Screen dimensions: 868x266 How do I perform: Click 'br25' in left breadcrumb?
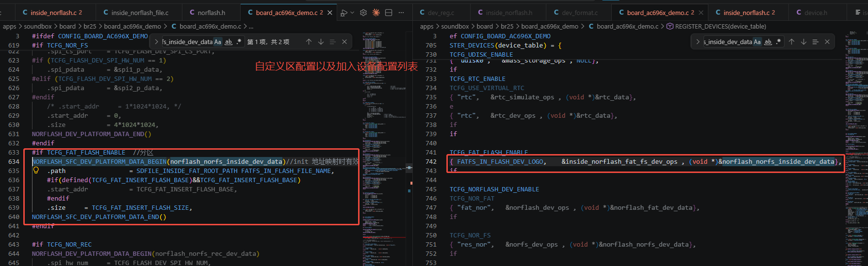[x=90, y=27]
